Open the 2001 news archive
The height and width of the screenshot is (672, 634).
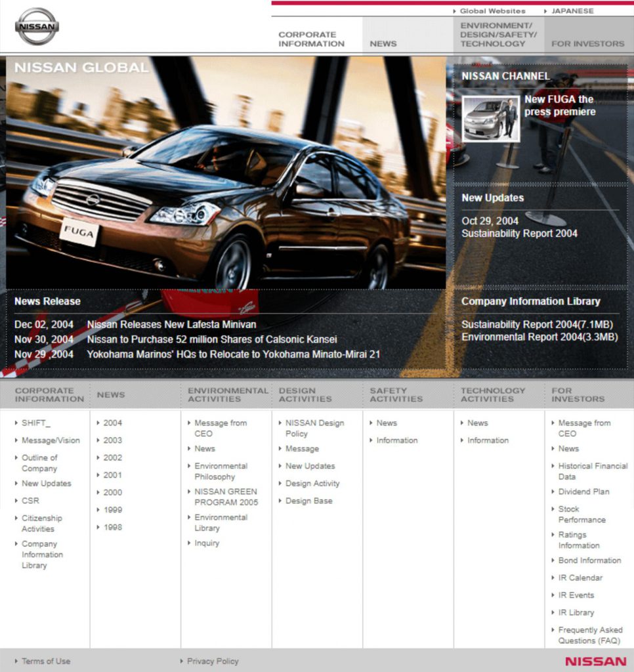click(112, 475)
